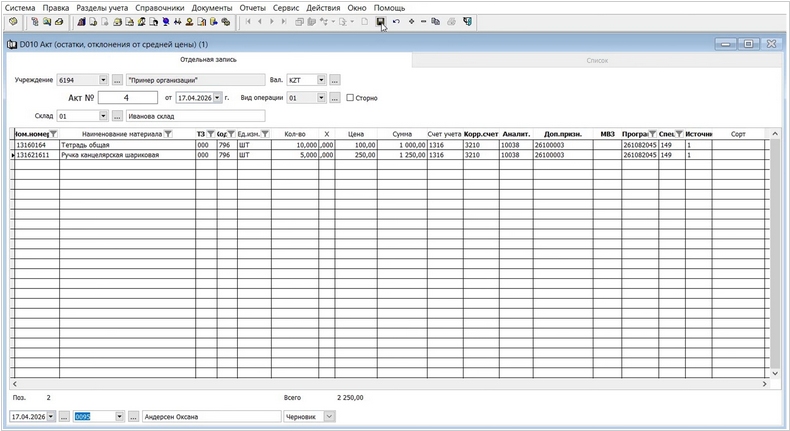Open the Вал. currency dropdown KZT
Viewport: 790px width, 431px height.
click(321, 80)
